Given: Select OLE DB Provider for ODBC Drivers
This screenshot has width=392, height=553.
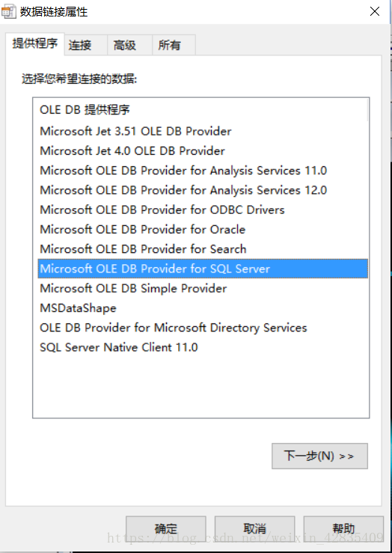Looking at the screenshot, I should [203, 210].
